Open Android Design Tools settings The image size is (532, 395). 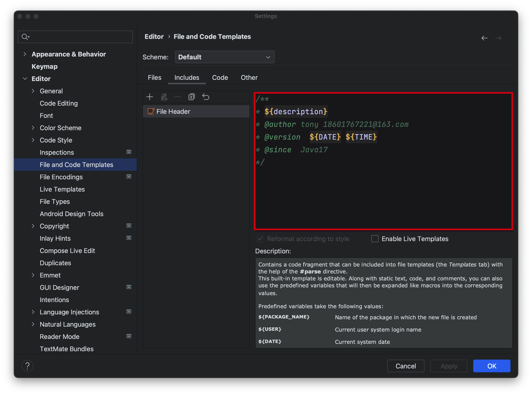pyautogui.click(x=71, y=214)
